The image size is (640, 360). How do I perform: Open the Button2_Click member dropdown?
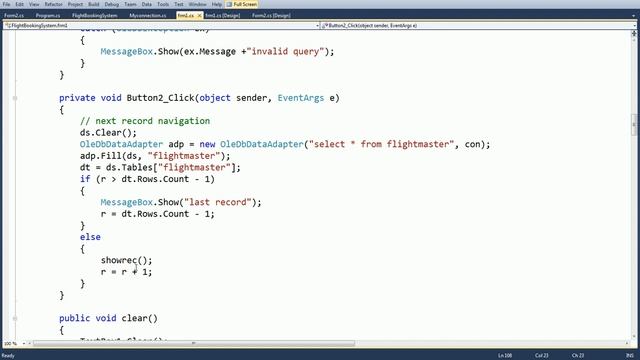(478, 25)
